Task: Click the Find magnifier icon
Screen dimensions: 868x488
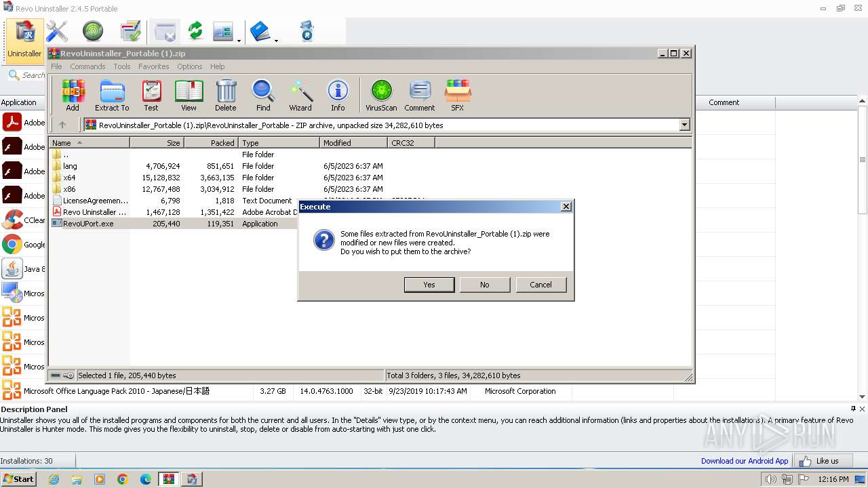Action: pyautogui.click(x=263, y=95)
